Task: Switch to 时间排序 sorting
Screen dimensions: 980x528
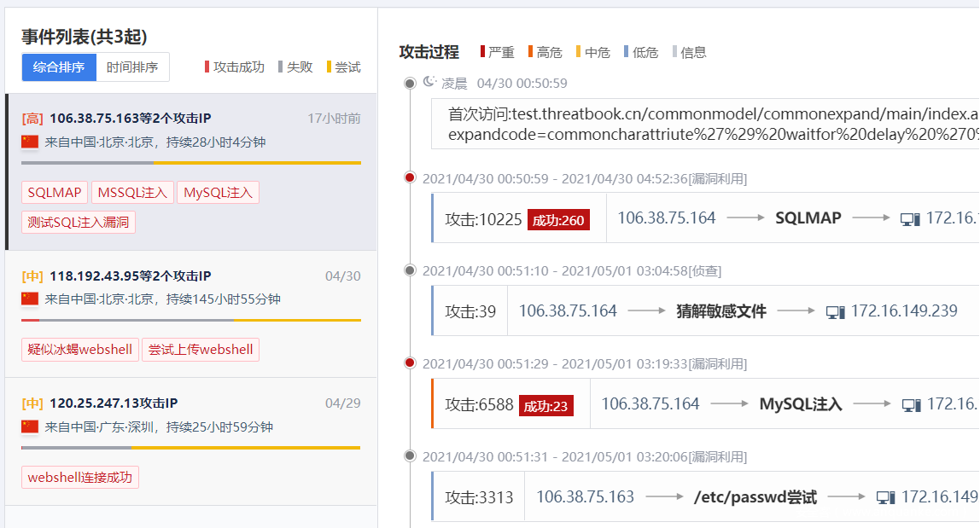Action: coord(132,67)
